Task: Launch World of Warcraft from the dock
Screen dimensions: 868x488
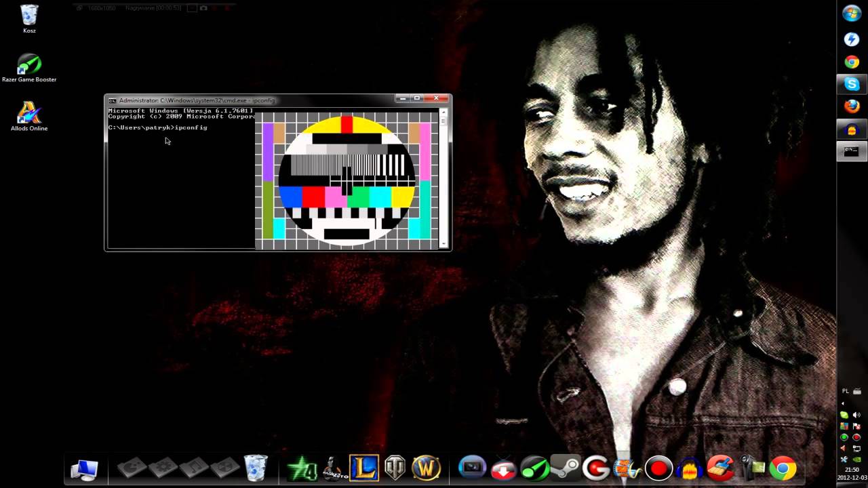Action: point(427,468)
